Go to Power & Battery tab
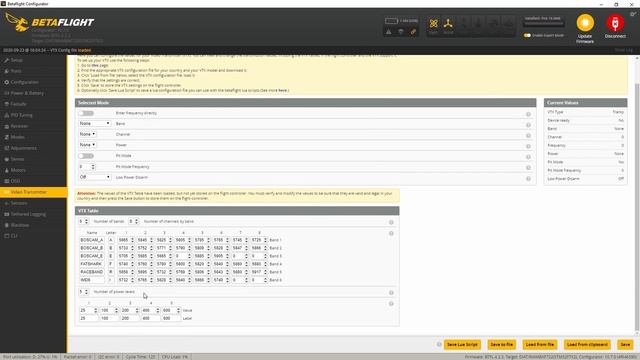This screenshot has width=640, height=360. (33, 93)
